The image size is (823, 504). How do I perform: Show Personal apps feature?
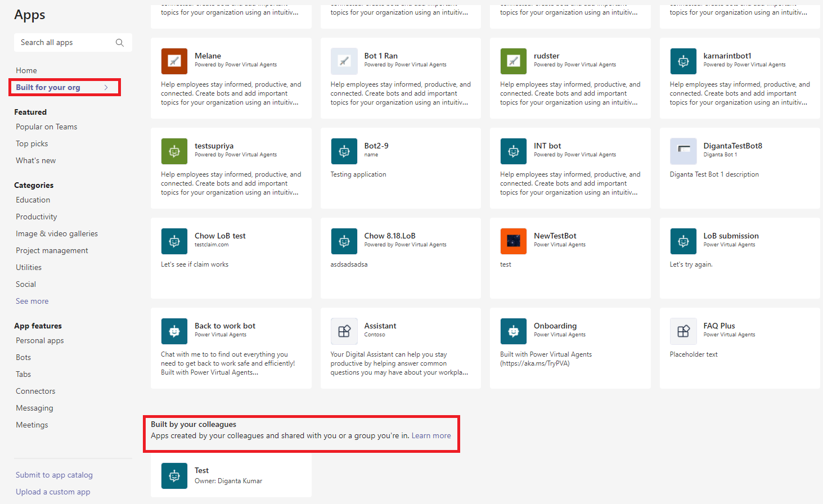pos(40,340)
